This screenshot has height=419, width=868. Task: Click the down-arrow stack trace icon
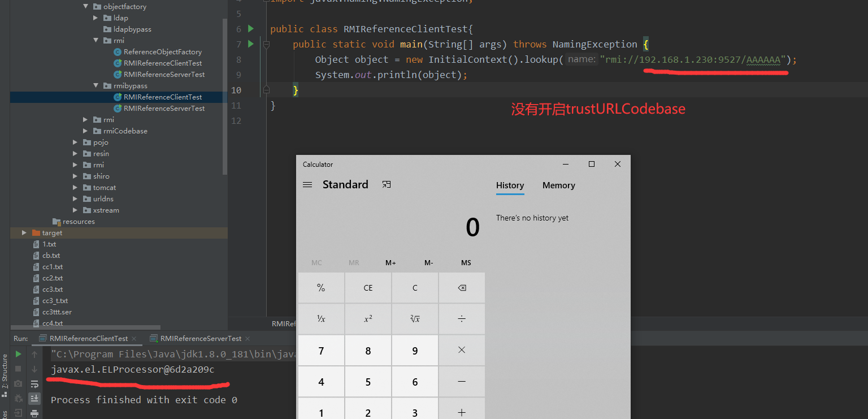point(34,369)
